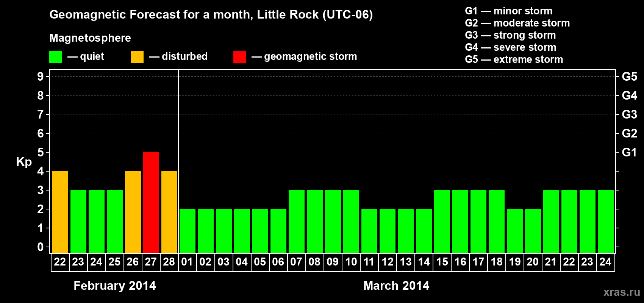Click the chart title 'Geomagnetic Forecast for a month'

151,14
